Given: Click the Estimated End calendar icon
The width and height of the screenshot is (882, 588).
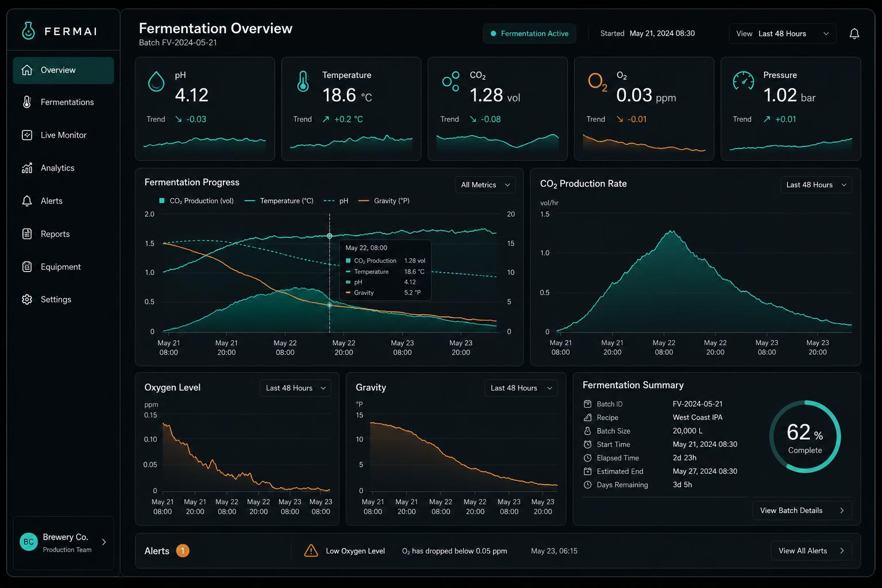Looking at the screenshot, I should tap(587, 471).
